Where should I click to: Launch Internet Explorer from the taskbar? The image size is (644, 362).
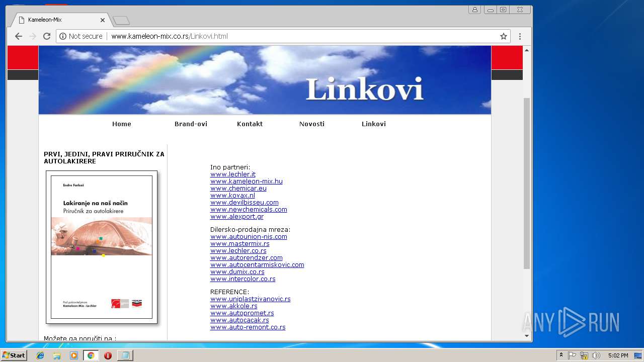pos(40,355)
